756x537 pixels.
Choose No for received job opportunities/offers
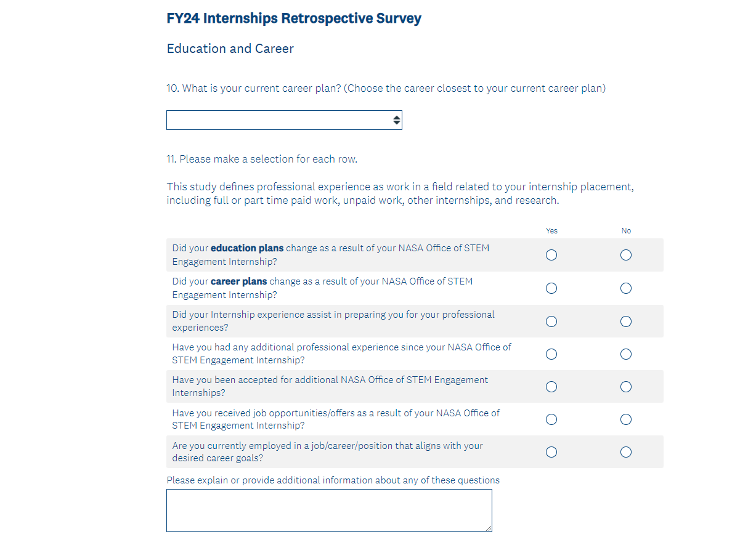pos(626,419)
